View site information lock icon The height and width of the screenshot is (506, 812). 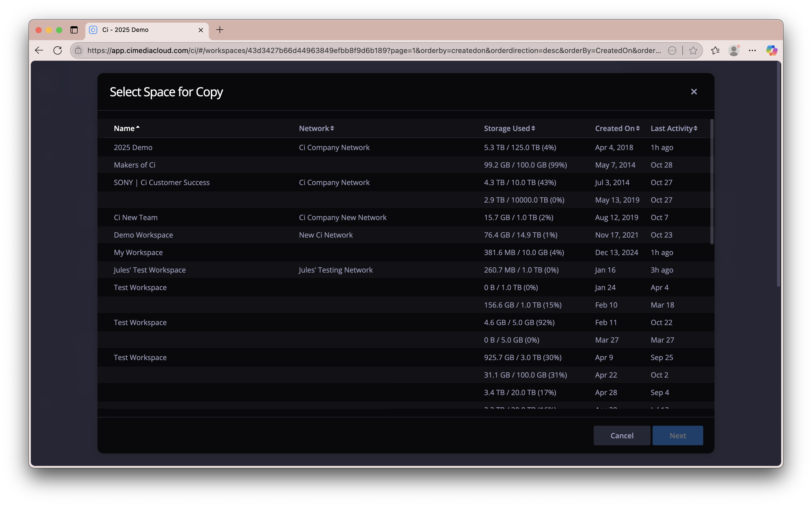[78, 50]
